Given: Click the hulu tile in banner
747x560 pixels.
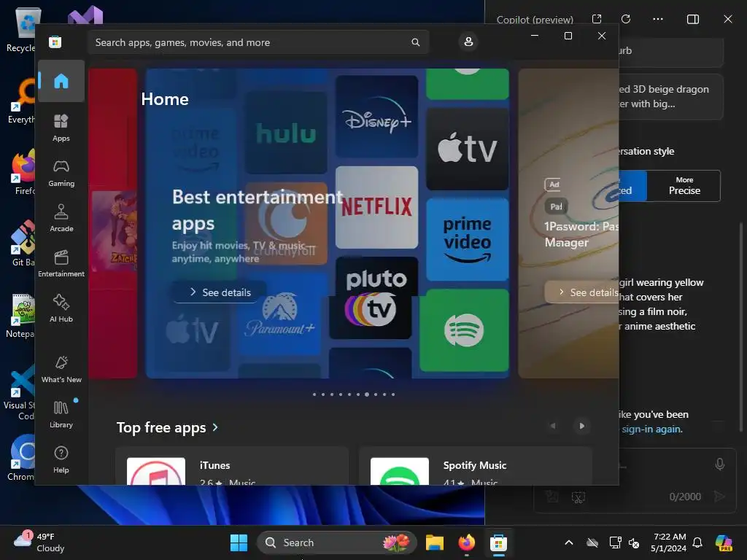Looking at the screenshot, I should click(x=286, y=133).
